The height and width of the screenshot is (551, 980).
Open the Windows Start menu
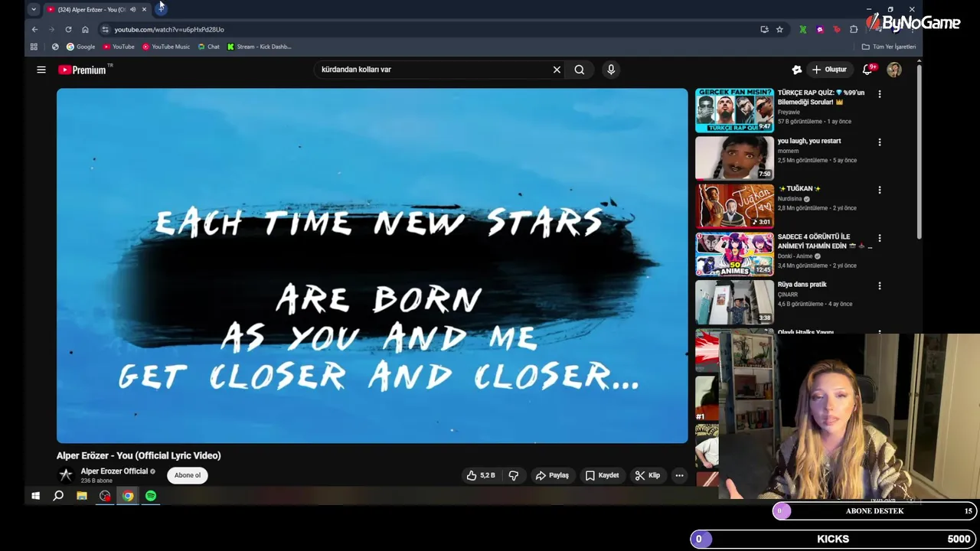tap(35, 496)
